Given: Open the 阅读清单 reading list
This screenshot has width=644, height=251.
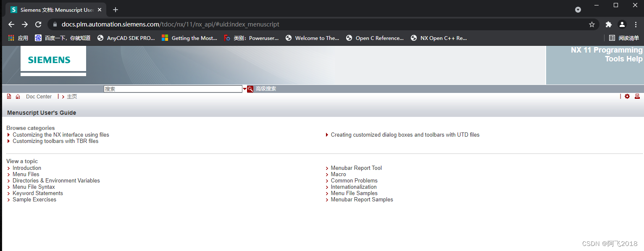Looking at the screenshot, I should 624,38.
